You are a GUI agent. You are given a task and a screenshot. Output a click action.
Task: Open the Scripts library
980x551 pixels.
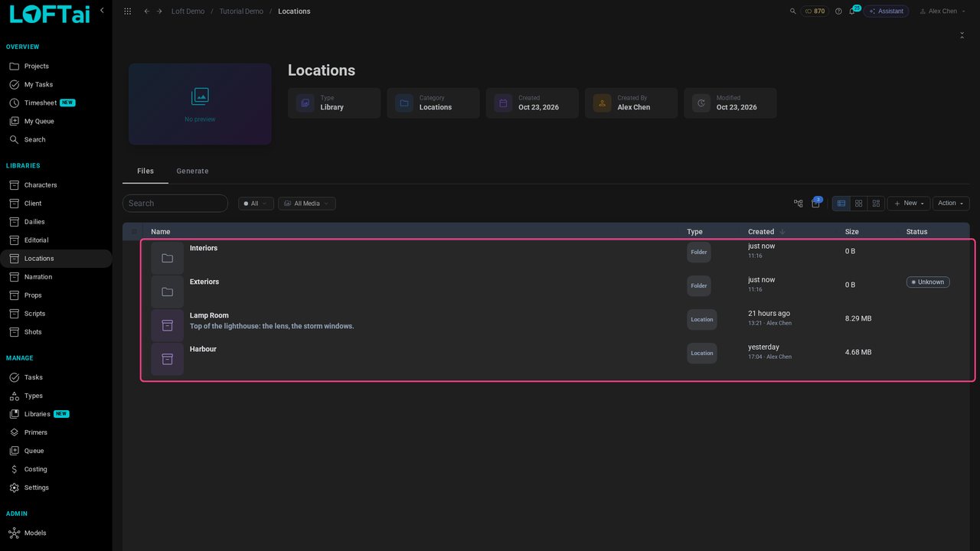(x=56, y=314)
